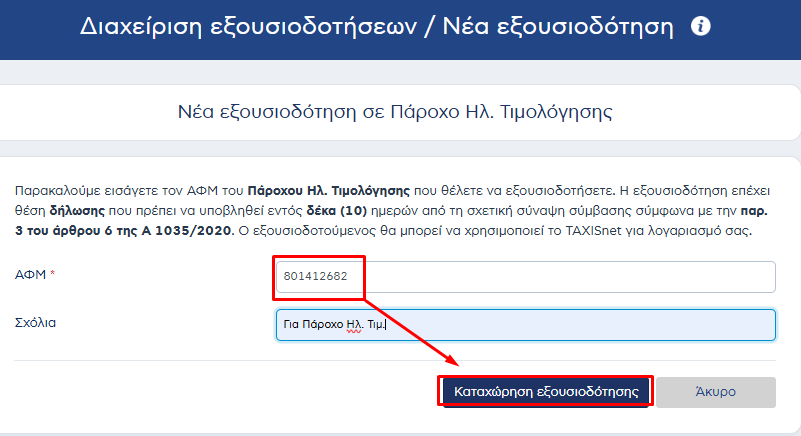The height and width of the screenshot is (436, 801).
Task: Click bold 'δέκα (10)' in the paragraph
Action: [x=337, y=211]
